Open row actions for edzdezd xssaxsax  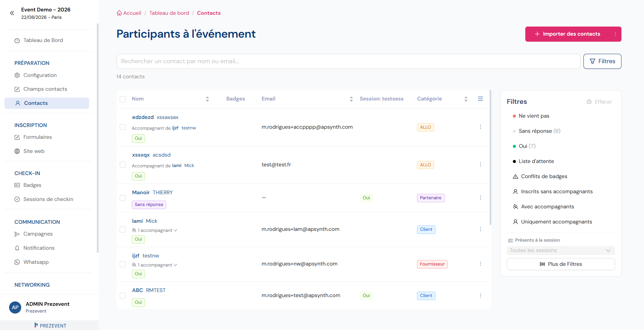coord(480,127)
